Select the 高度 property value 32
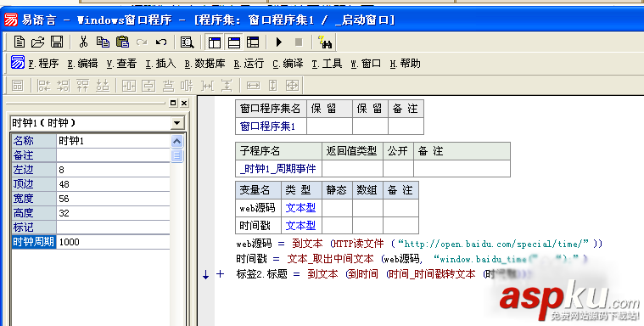This screenshot has width=644, height=326. [113, 212]
